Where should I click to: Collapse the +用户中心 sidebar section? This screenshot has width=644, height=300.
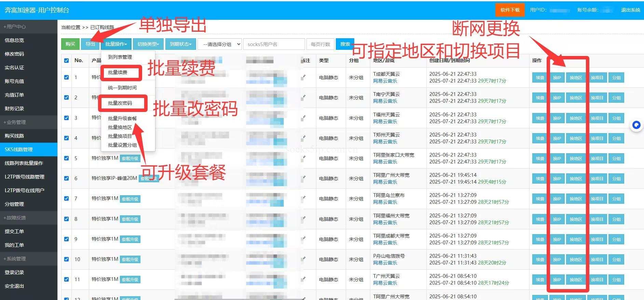click(29, 27)
